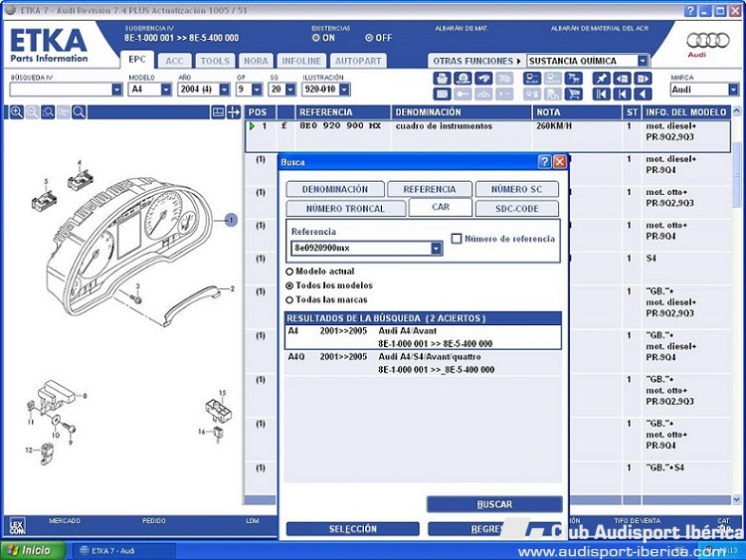Click the help question mark in Busca dialog
746x560 pixels.
[x=545, y=162]
